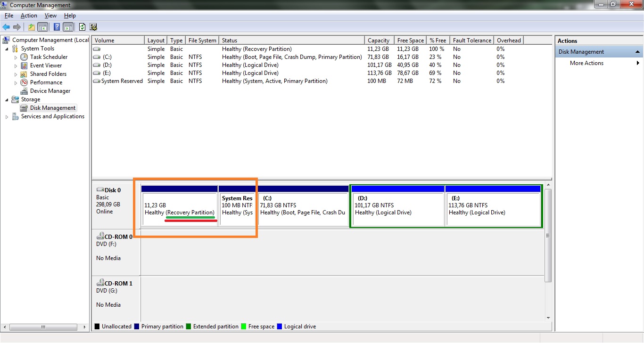Click the Storage node icon
The height and width of the screenshot is (343, 644).
[16, 99]
